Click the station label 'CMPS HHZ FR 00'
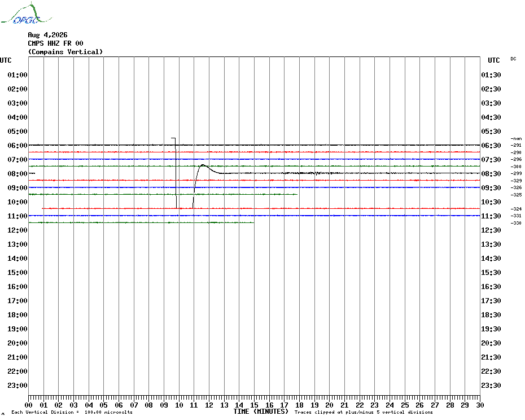Screen dimensions: 525x420 point(55,43)
